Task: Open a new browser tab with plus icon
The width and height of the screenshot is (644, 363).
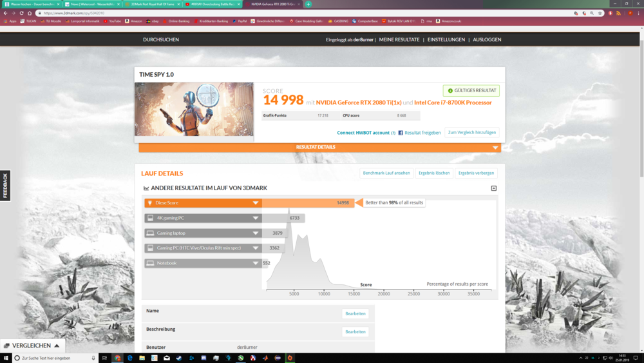Action: click(308, 4)
